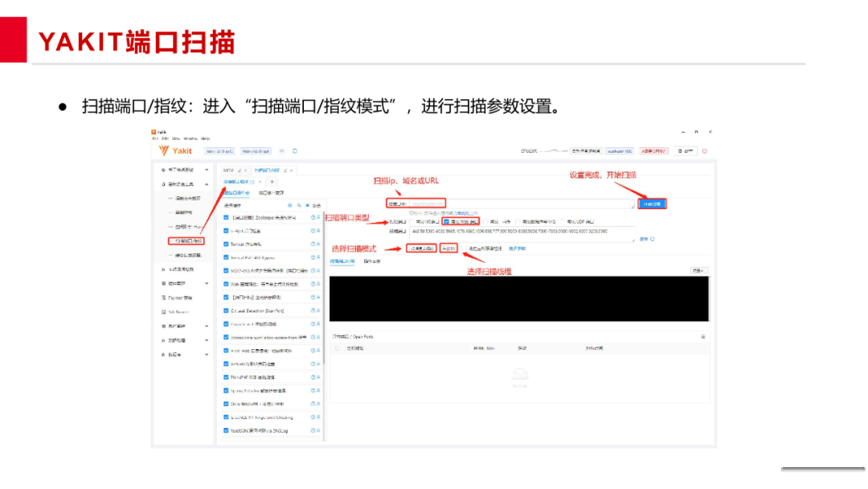
Task: Click the author icon on the ThinkPHP RCE row
Action: tap(318, 377)
